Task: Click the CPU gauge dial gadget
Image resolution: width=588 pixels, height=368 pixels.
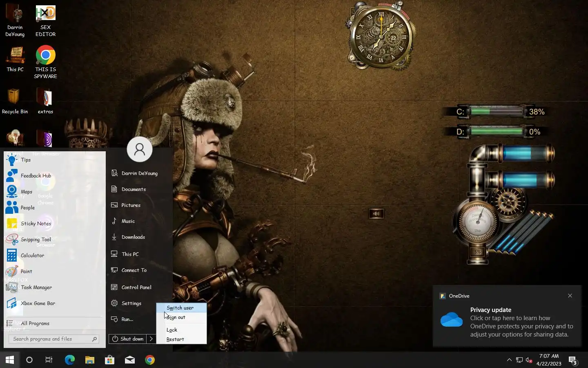Action: 478,222
